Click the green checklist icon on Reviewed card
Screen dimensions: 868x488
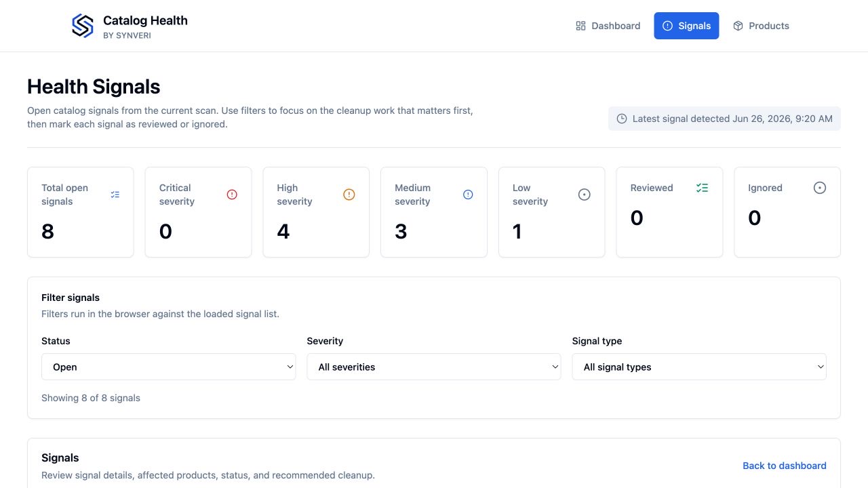click(x=703, y=188)
